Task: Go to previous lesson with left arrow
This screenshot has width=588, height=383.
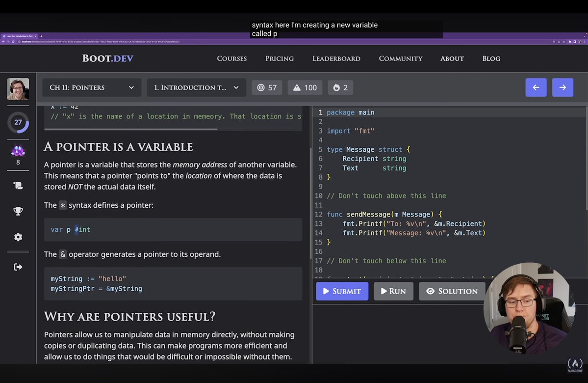Action: click(536, 87)
